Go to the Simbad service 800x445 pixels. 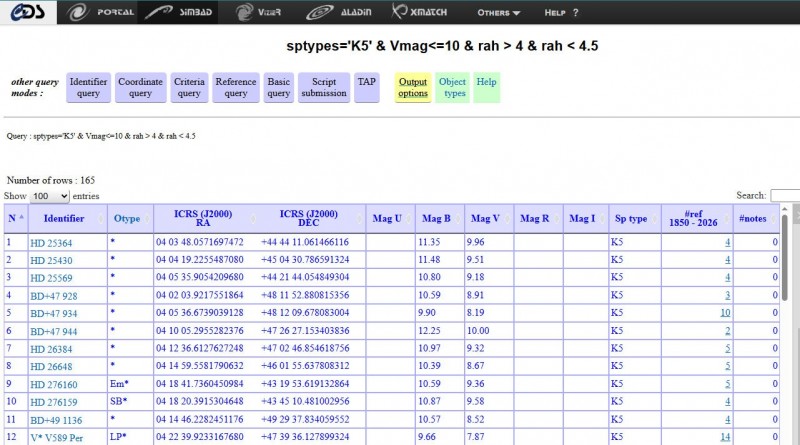[178, 12]
